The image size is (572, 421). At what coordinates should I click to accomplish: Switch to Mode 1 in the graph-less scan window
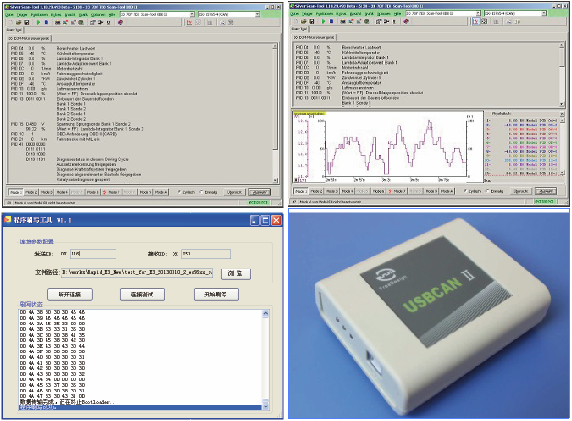tap(16, 192)
